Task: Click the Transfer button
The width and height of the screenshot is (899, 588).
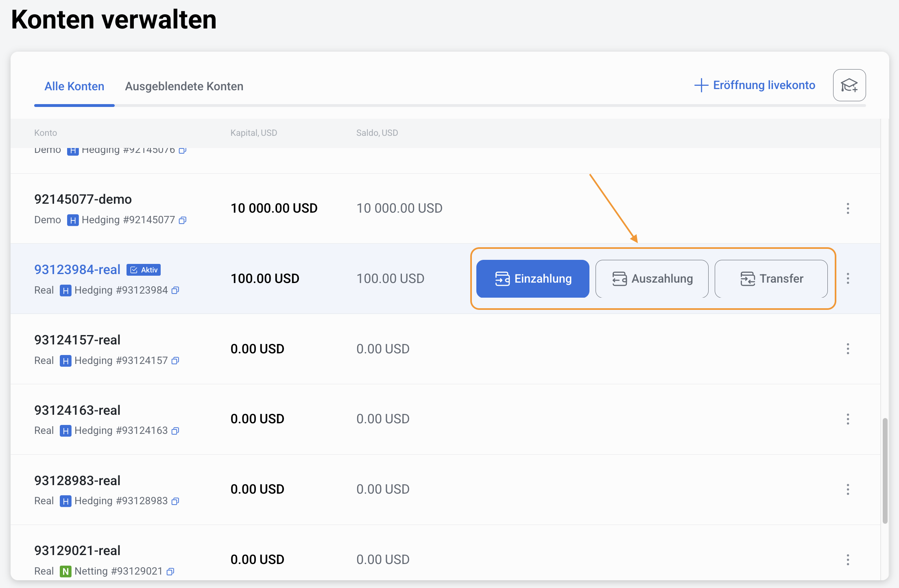Action: coord(771,279)
